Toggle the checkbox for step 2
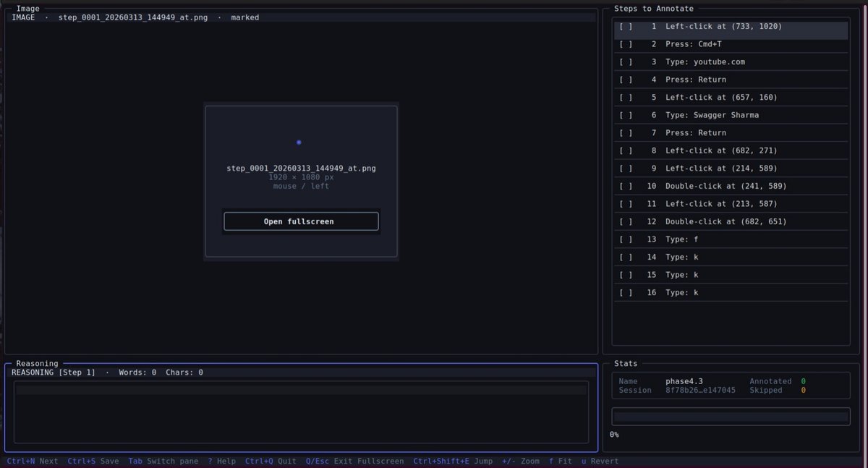This screenshot has width=868, height=468. point(626,44)
